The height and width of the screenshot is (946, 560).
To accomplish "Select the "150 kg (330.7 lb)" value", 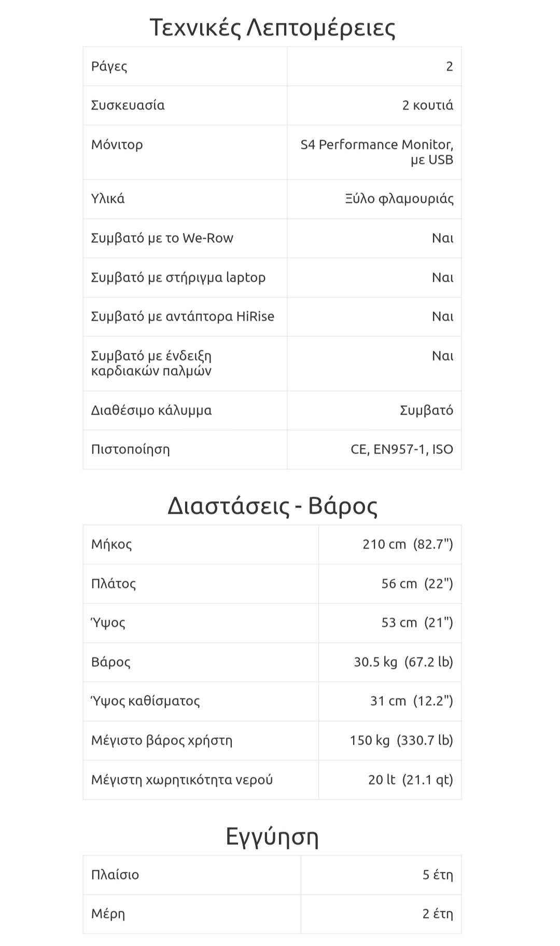I will pyautogui.click(x=401, y=741).
